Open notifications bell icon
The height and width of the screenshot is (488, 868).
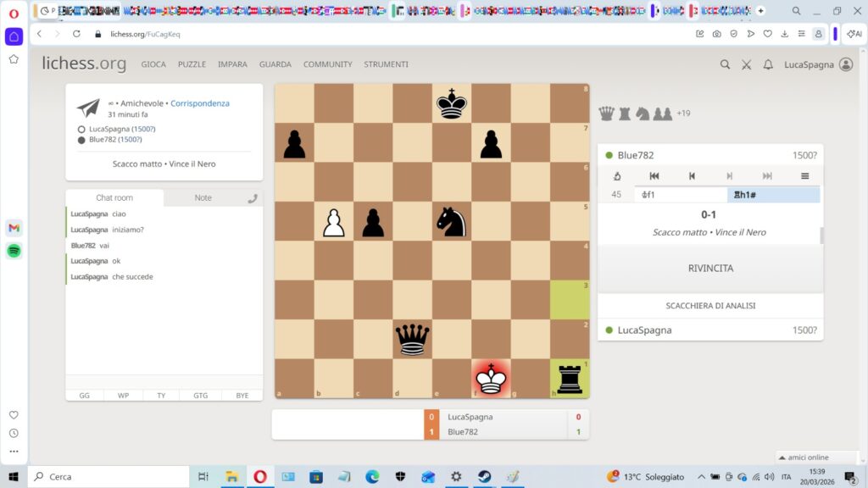[768, 64]
